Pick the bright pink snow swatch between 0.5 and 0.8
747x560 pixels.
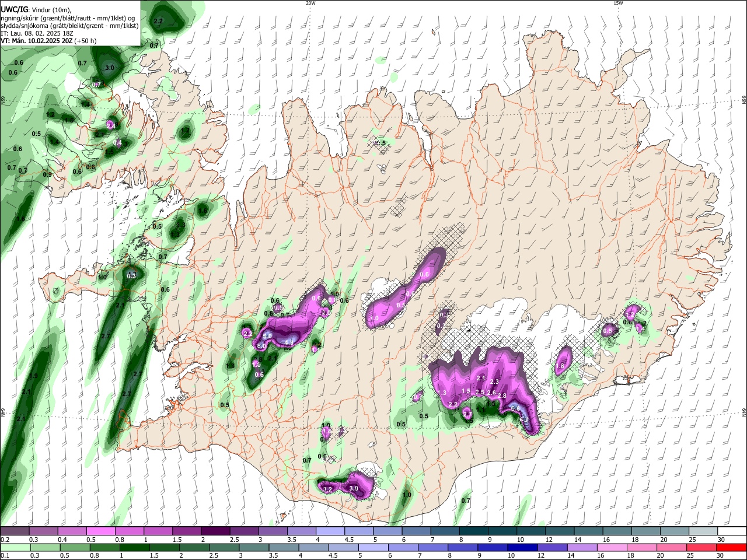coord(100,531)
